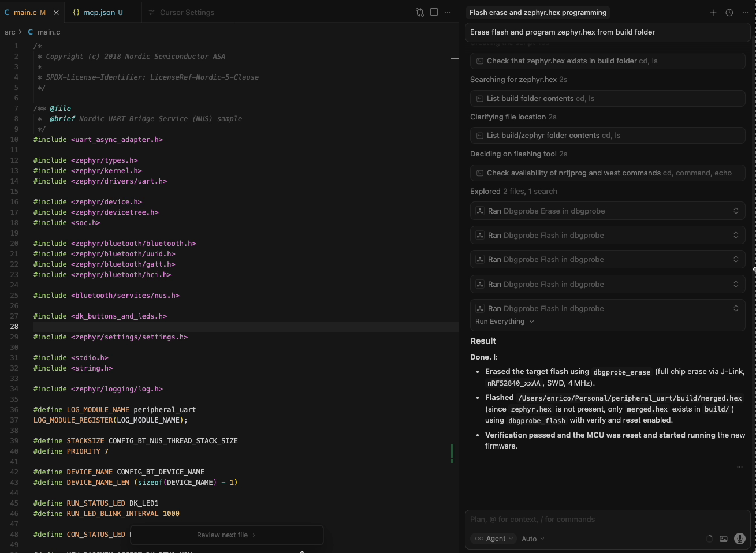This screenshot has height=553, width=756.
Task: Open chat panel more options menu
Action: point(746,13)
